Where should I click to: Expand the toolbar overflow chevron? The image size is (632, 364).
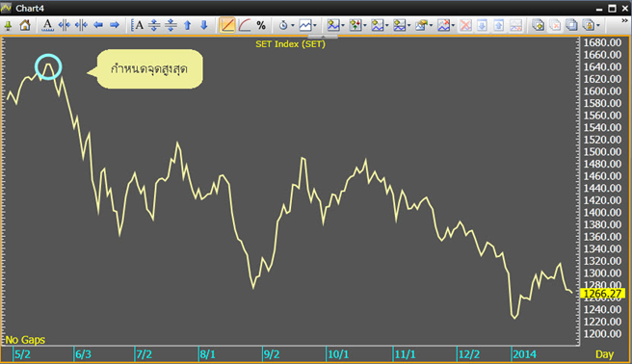click(x=624, y=20)
